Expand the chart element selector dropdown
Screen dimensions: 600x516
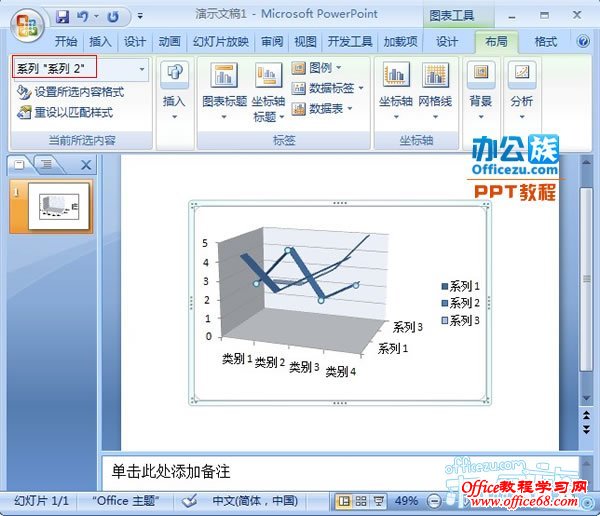pyautogui.click(x=142, y=69)
